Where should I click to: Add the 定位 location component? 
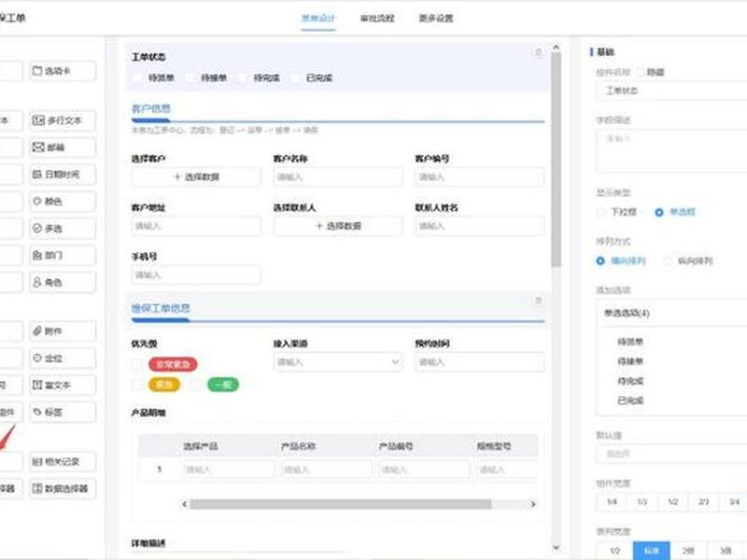[63, 358]
